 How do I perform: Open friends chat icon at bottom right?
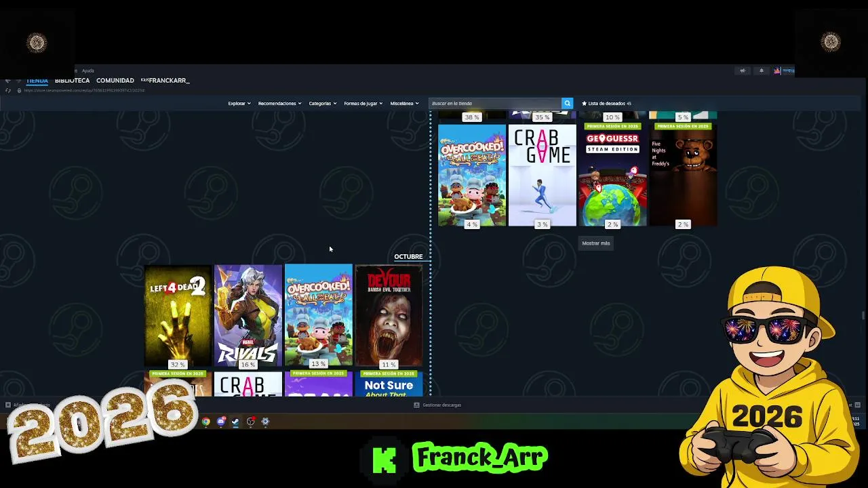click(858, 405)
